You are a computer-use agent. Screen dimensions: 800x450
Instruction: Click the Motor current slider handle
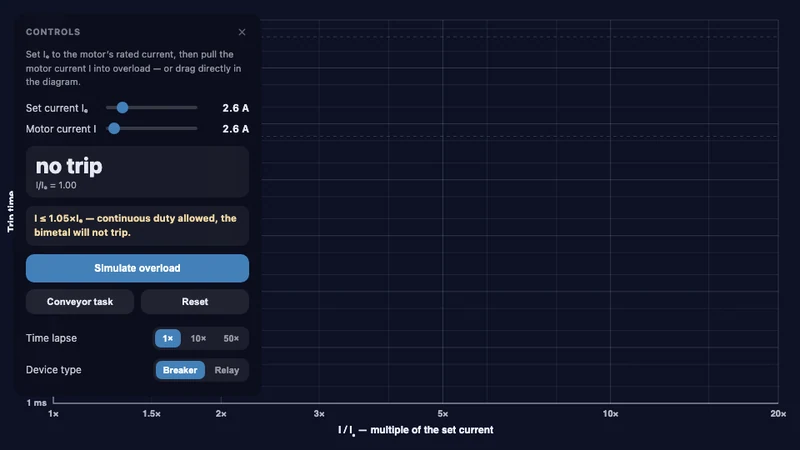(x=114, y=129)
